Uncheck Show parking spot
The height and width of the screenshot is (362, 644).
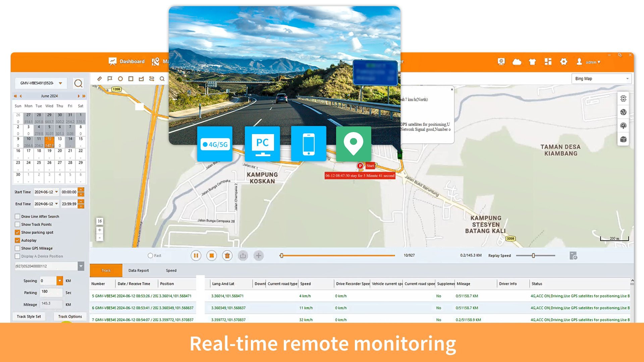click(x=17, y=232)
